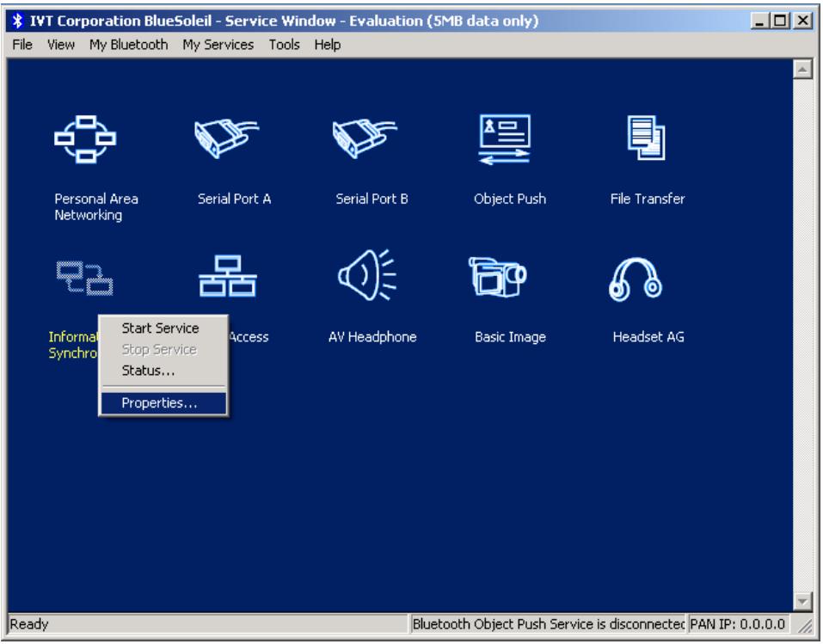
Task: Click the scrollbar down arrow
Action: pyautogui.click(x=802, y=602)
